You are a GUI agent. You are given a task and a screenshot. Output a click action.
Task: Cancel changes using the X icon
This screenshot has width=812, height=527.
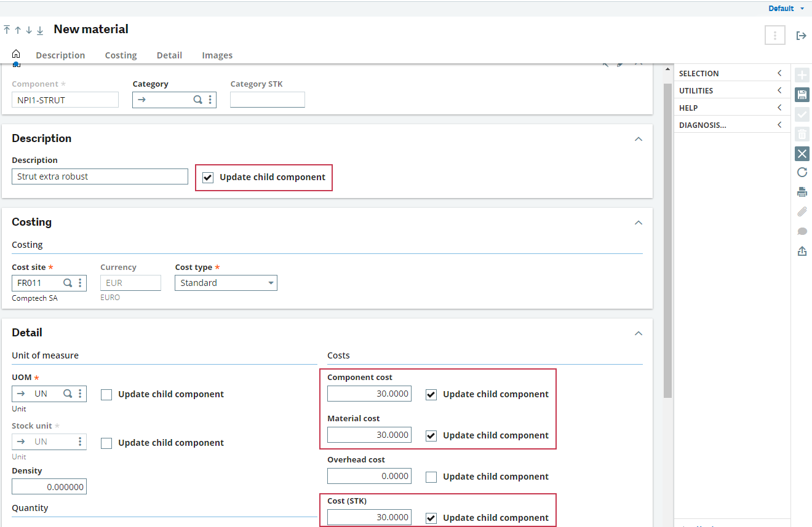[x=802, y=154]
